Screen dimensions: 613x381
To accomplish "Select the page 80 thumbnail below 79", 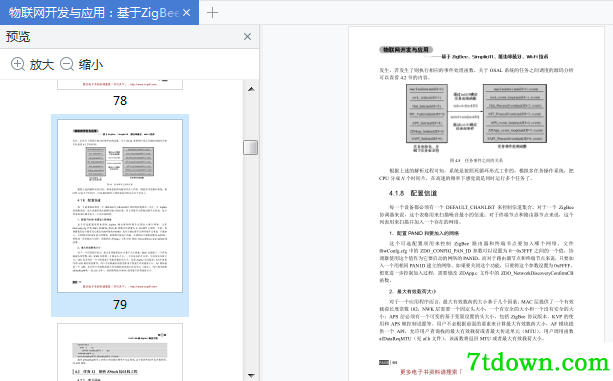I will (120, 352).
